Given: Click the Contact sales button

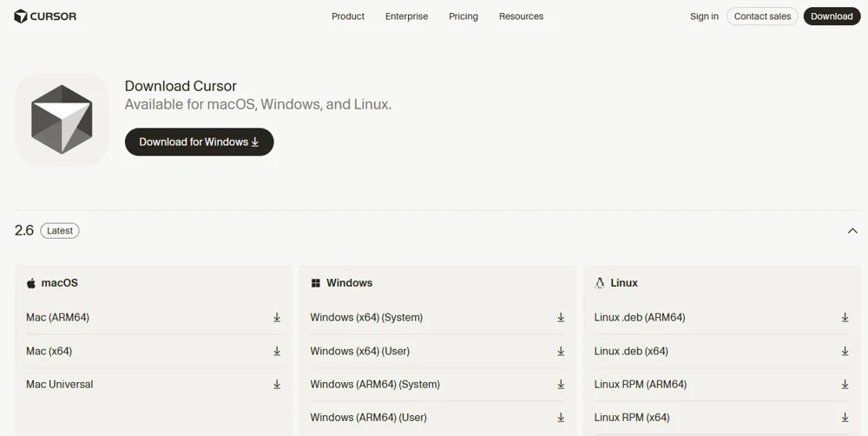Looking at the screenshot, I should click(x=762, y=16).
